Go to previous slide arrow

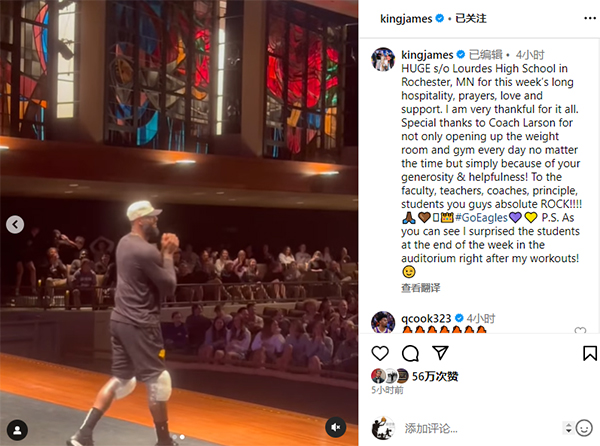15,225
